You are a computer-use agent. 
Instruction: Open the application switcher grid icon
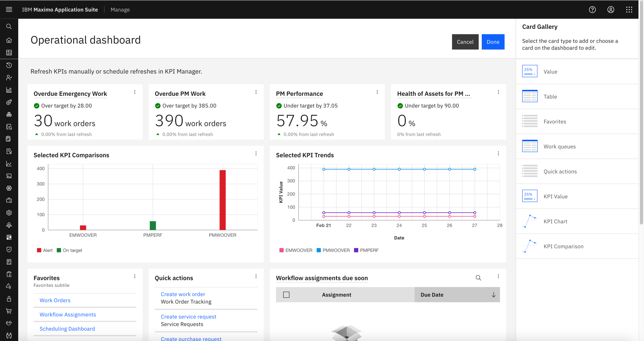coord(629,9)
